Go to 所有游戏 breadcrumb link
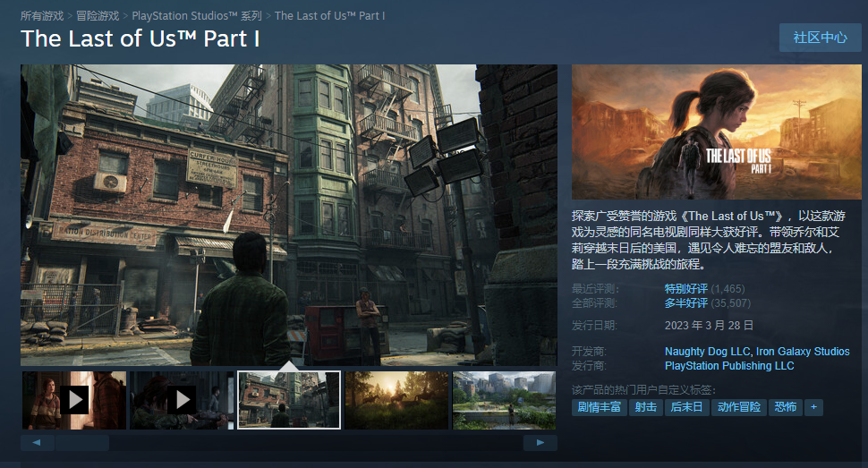 pyautogui.click(x=42, y=16)
